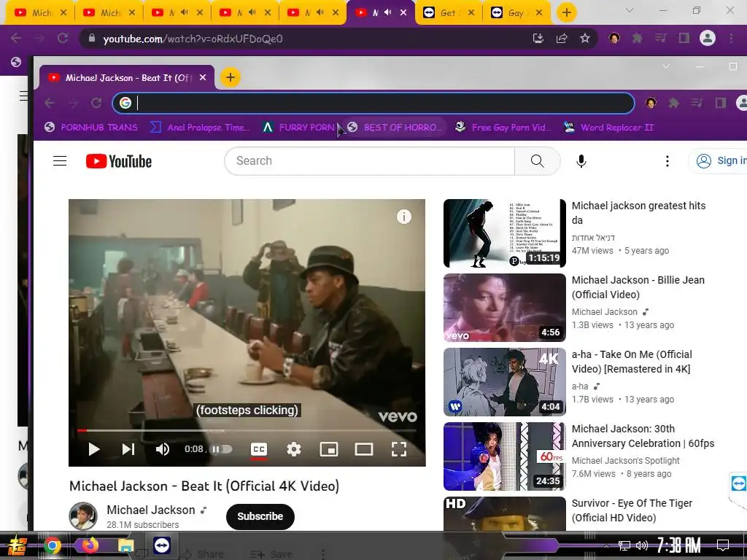Switch to first Mich tab in back window

point(39,13)
